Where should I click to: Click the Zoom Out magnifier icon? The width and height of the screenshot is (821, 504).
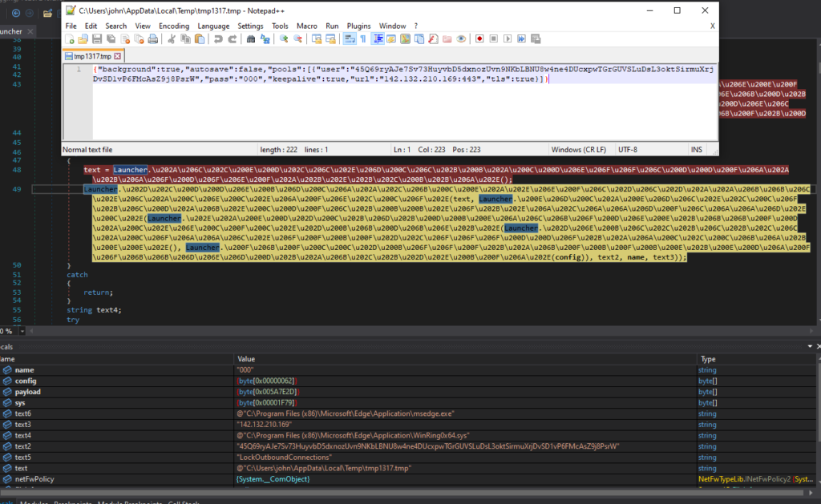297,39
